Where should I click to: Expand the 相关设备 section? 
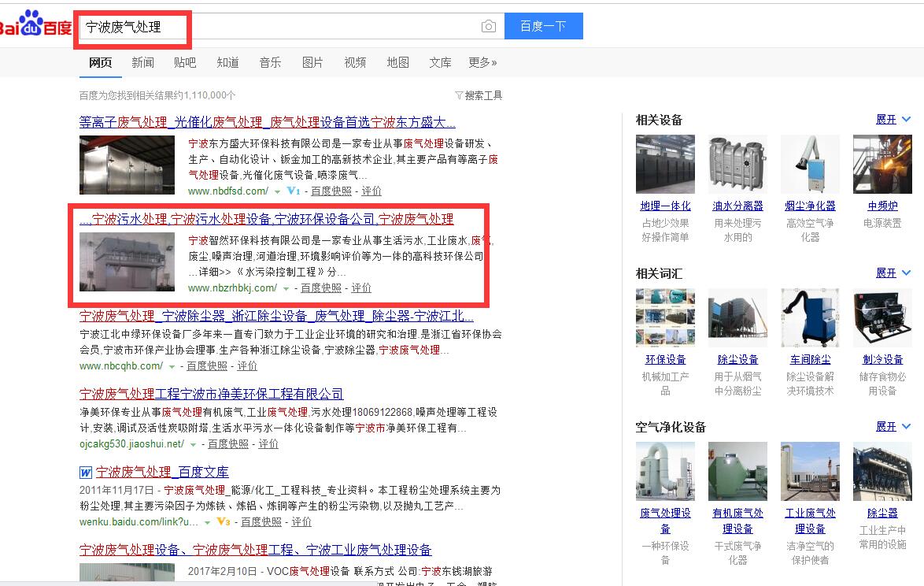click(893, 120)
